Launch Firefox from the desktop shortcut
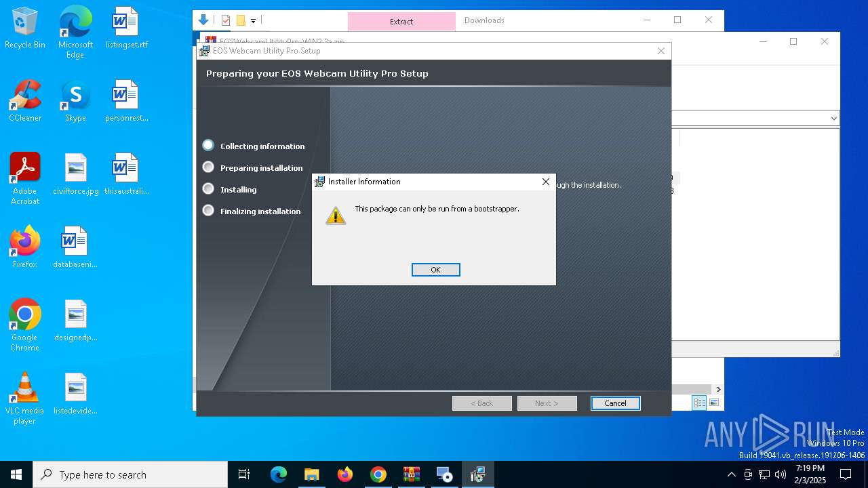The image size is (868, 488). coord(25,248)
